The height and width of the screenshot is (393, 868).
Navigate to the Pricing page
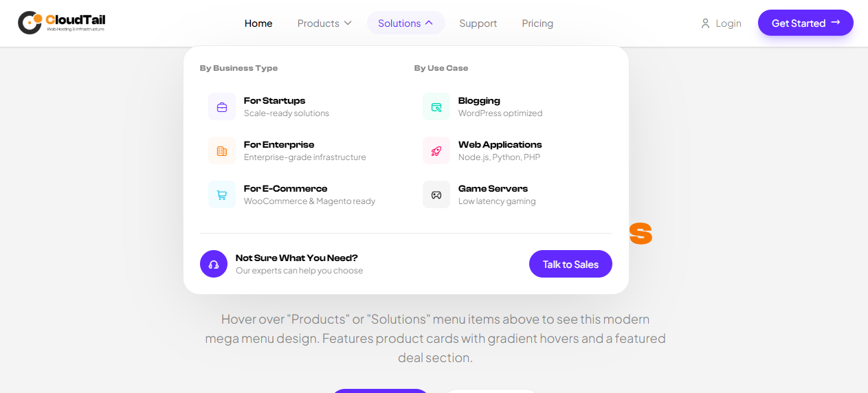click(537, 23)
